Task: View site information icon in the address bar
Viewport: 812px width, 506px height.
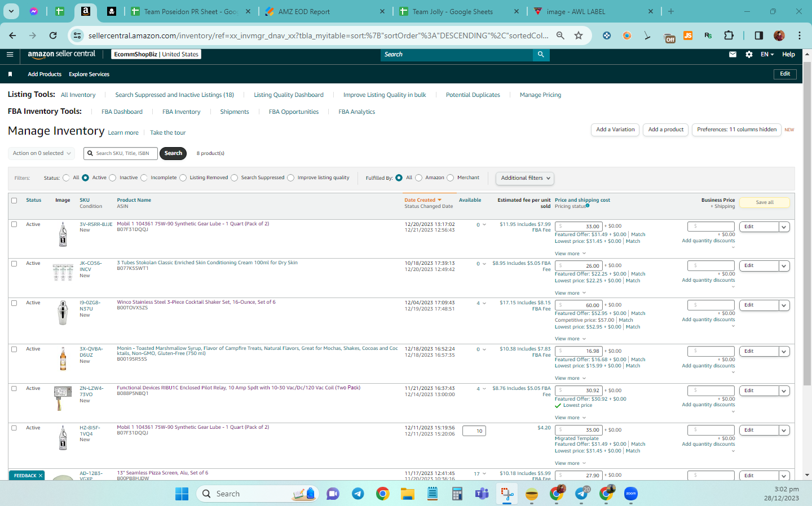Action: tap(77, 35)
